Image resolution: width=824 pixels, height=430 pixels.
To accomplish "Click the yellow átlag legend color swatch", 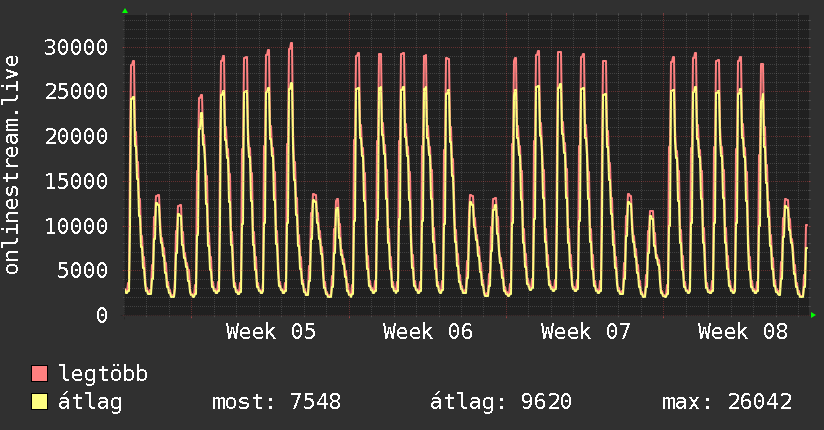I will 40,402.
